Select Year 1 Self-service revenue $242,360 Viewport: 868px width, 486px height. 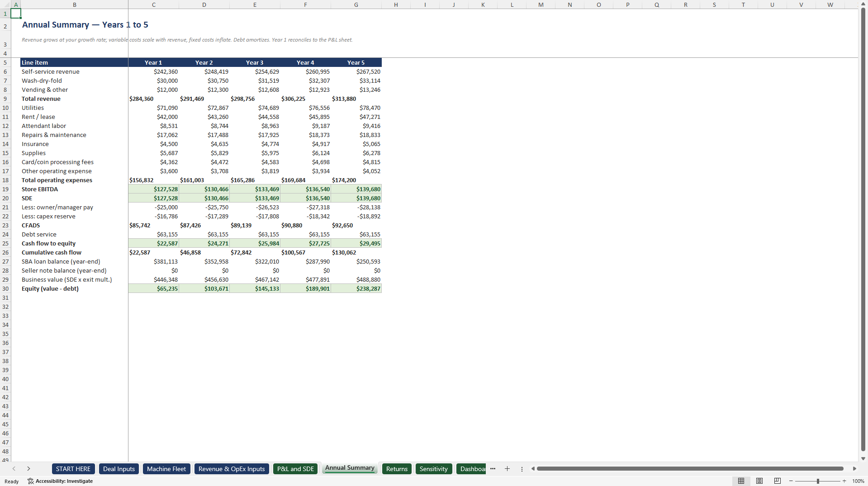(x=154, y=71)
